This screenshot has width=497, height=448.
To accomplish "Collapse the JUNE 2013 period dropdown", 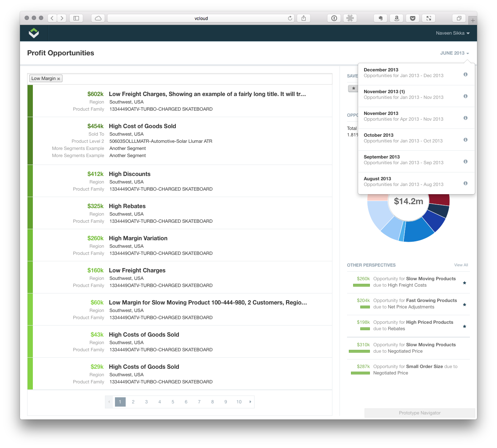I will [x=454, y=53].
